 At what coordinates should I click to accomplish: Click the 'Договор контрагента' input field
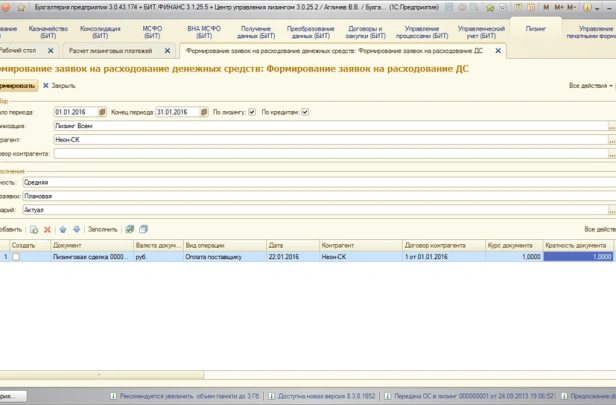tap(330, 154)
